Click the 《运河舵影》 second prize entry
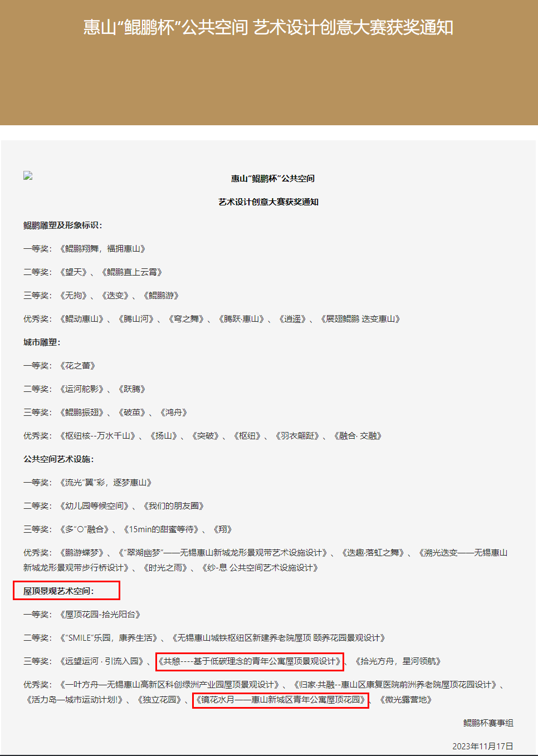 coord(82,389)
